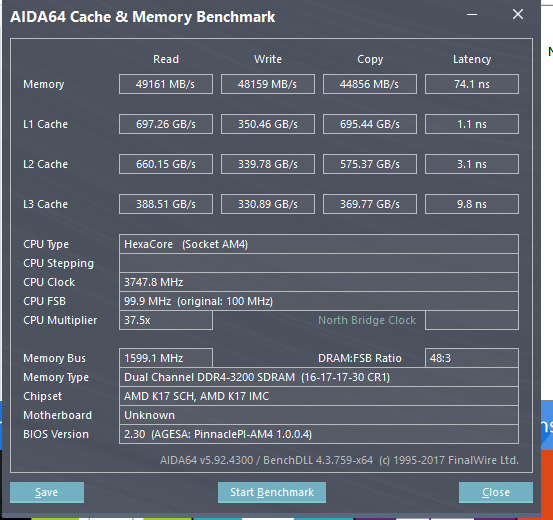
Task: Click the empty North Bridge Clock field
Action: click(x=472, y=320)
